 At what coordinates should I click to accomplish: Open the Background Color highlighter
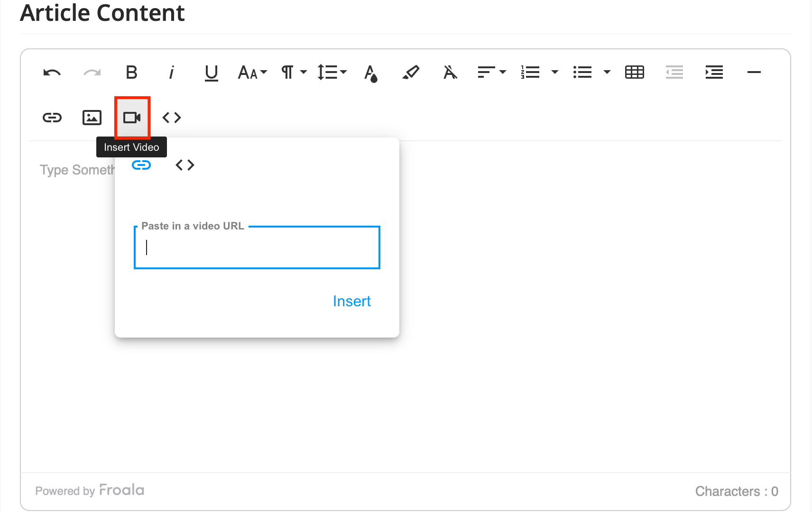tap(411, 73)
